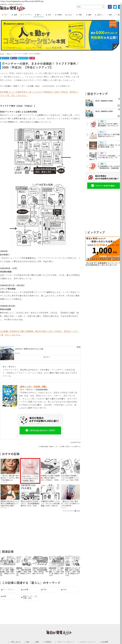122x644 pixels.
Task: Click the 毎日が発見ネット header logo
Action: click(12, 9)
